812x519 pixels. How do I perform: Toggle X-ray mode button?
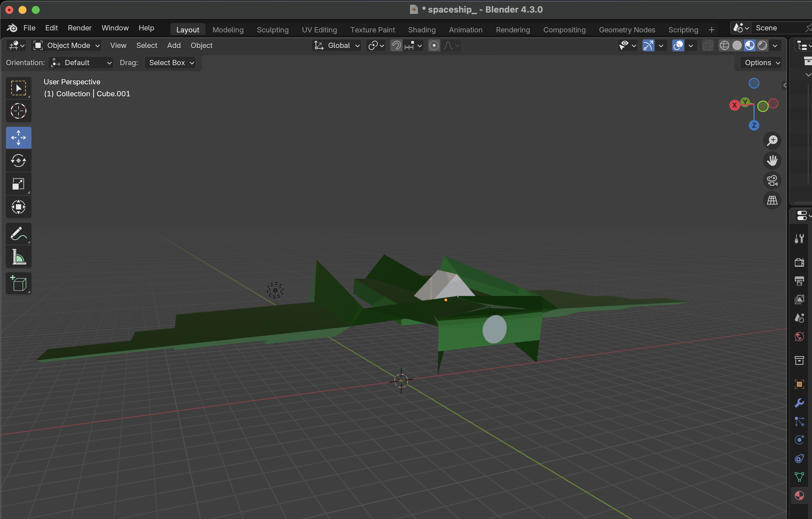(x=707, y=45)
